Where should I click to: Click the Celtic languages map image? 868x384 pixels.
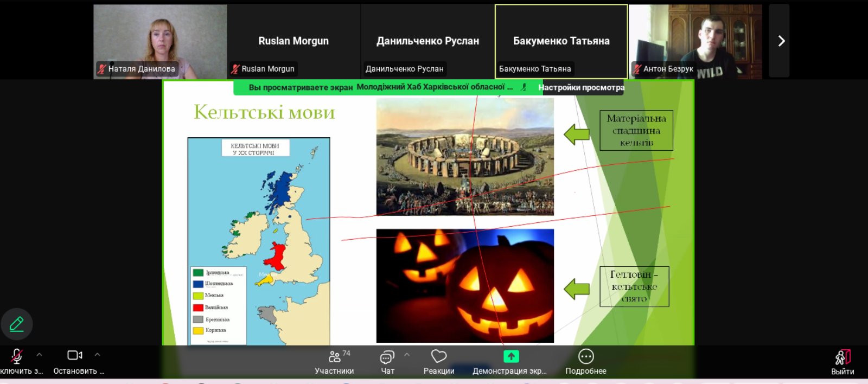click(259, 241)
